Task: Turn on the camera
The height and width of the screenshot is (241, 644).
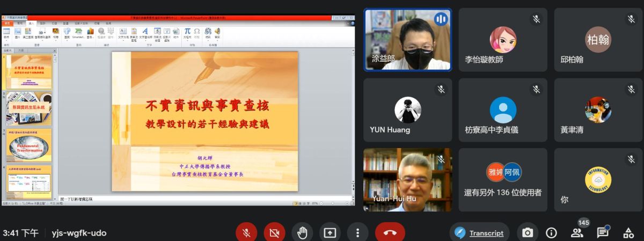Action: (x=274, y=232)
